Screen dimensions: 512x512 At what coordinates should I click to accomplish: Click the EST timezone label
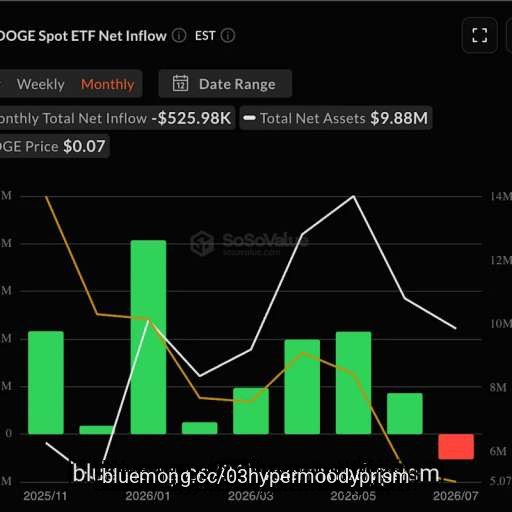[205, 36]
